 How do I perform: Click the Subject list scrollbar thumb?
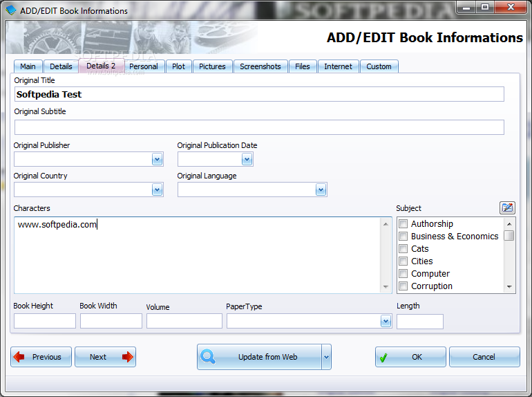point(509,235)
